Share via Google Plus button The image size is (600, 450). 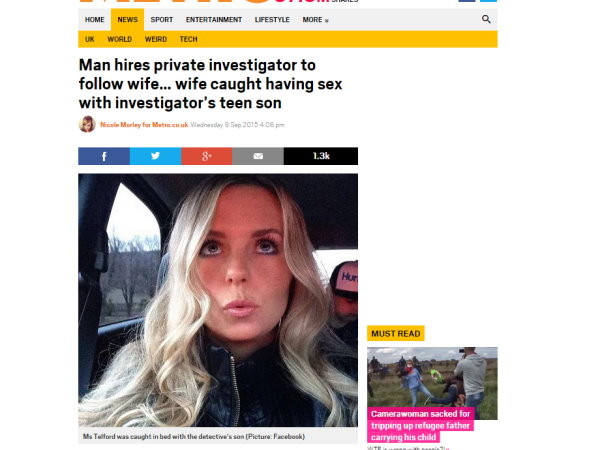pyautogui.click(x=207, y=156)
